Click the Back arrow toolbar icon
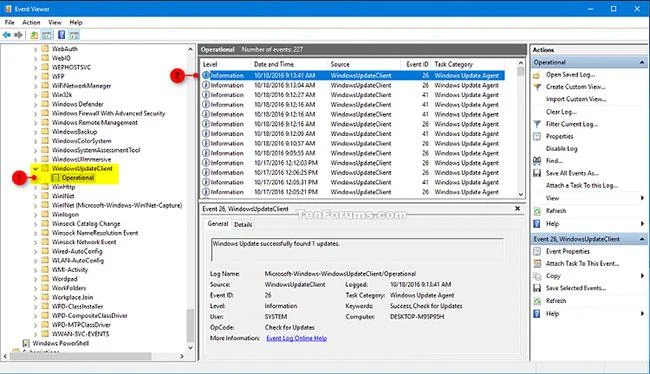The height and width of the screenshot is (374, 650). pyautogui.click(x=7, y=35)
